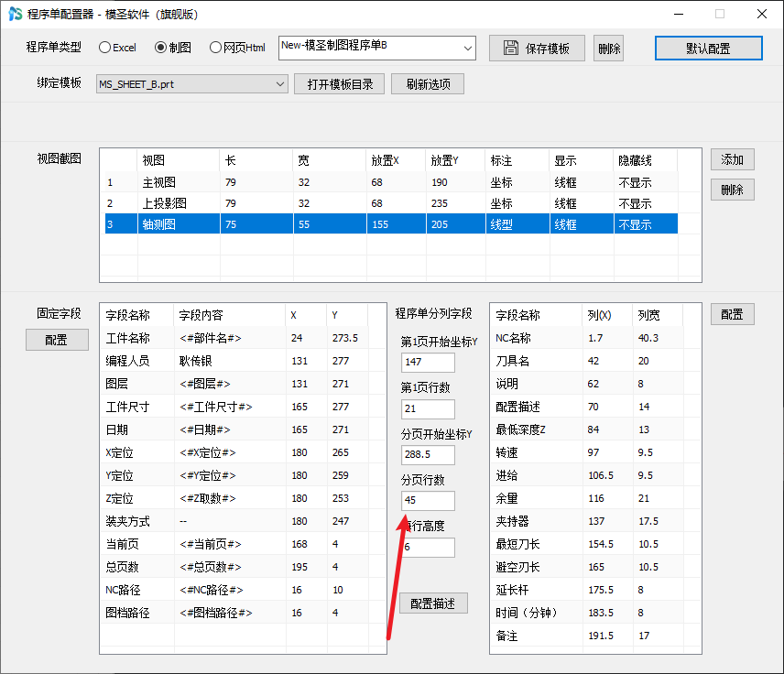The height and width of the screenshot is (674, 784).
Task: Click the 隐藏线 column header
Action: [x=645, y=160]
